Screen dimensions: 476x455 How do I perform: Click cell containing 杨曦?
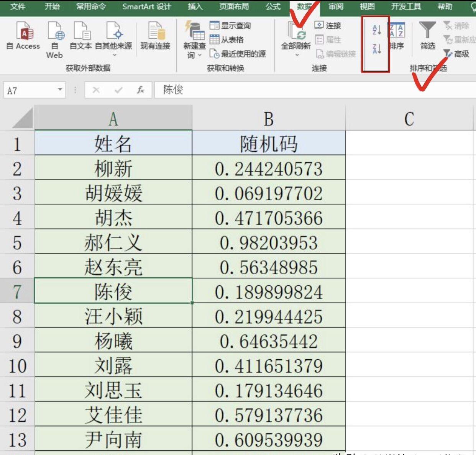113,340
